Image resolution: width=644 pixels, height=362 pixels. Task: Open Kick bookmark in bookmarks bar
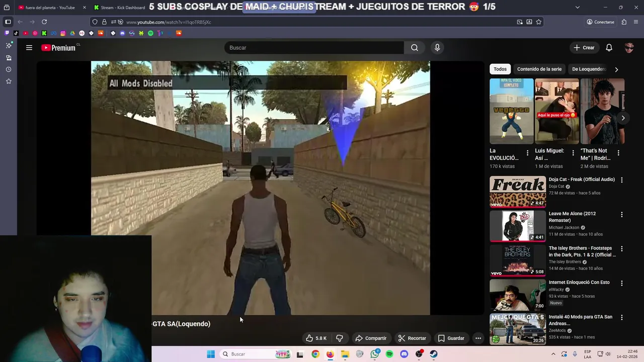point(44,33)
